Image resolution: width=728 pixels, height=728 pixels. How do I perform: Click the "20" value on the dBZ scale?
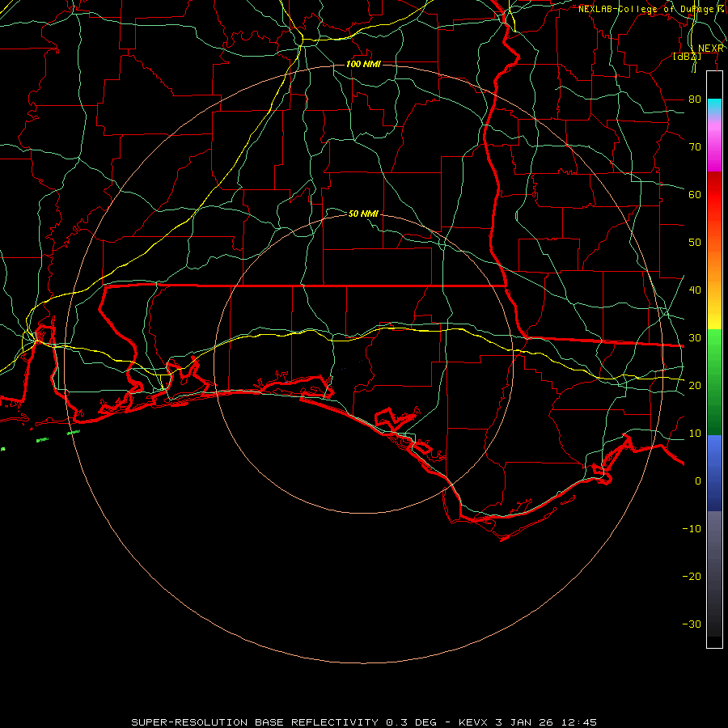[x=695, y=385]
